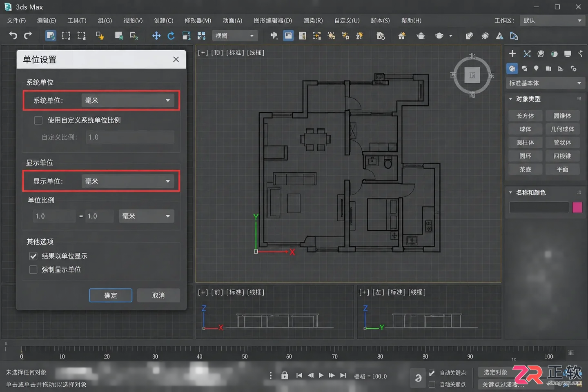Open the 显示单位 dropdown
The width and height of the screenshot is (588, 392).
[128, 181]
